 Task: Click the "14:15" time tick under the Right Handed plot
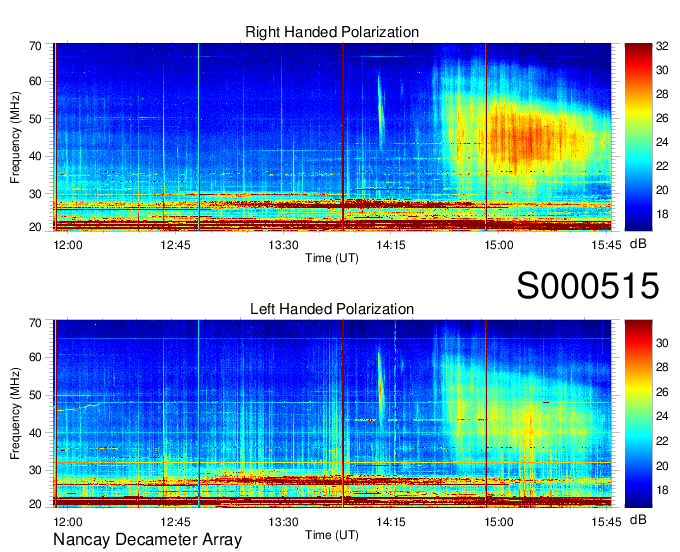coord(391,245)
